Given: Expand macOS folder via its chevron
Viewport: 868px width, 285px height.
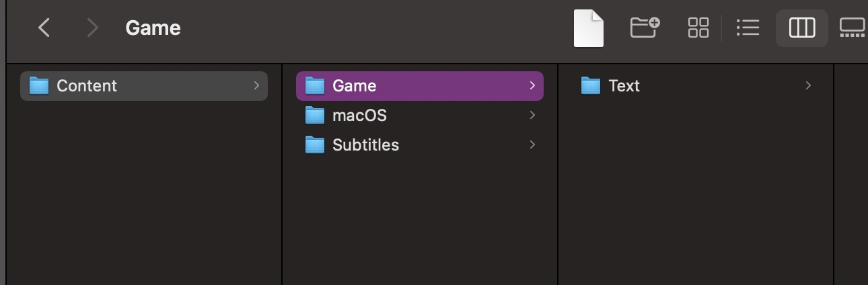Looking at the screenshot, I should click(532, 116).
